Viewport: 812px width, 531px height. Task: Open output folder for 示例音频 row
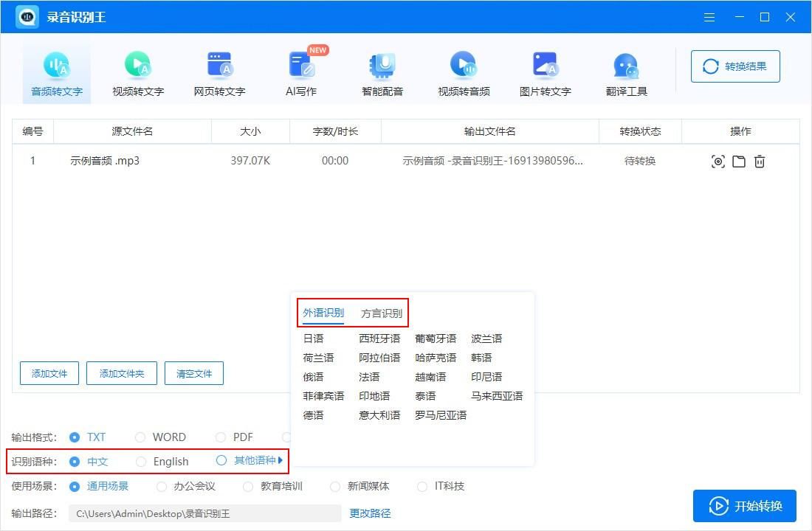[738, 162]
